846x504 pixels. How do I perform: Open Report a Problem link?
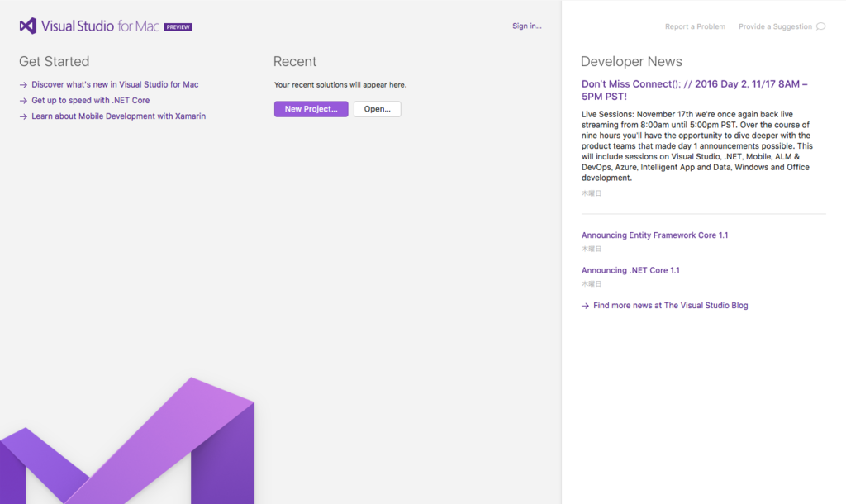click(x=695, y=26)
